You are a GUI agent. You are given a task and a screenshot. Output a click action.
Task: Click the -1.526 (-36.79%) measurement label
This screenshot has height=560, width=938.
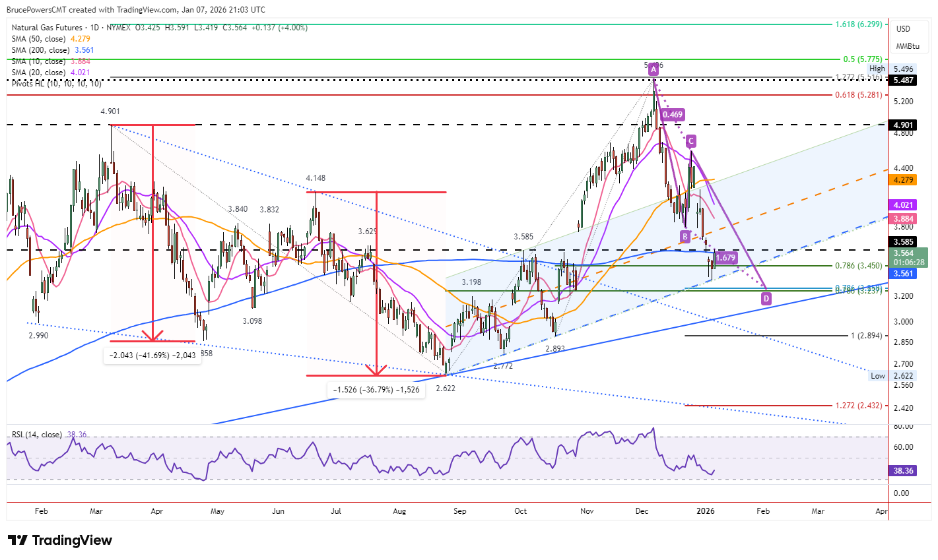[x=376, y=390]
